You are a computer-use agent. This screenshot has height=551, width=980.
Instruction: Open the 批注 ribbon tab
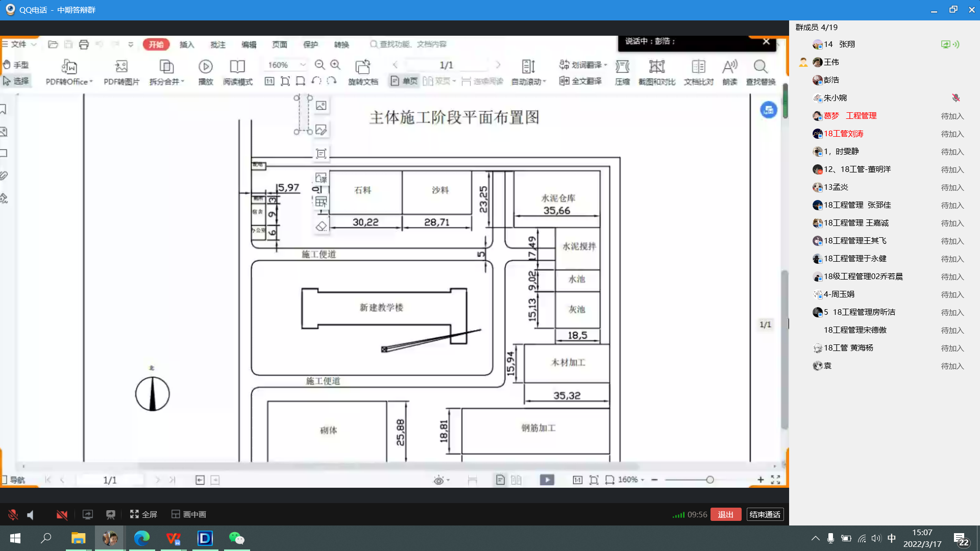coord(218,45)
